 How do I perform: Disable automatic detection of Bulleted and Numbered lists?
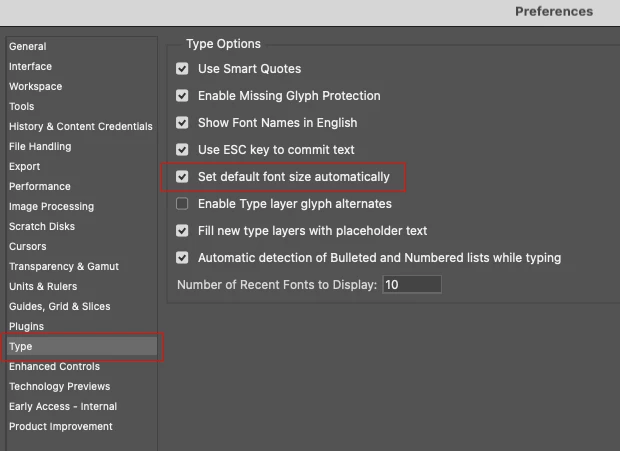click(x=182, y=258)
